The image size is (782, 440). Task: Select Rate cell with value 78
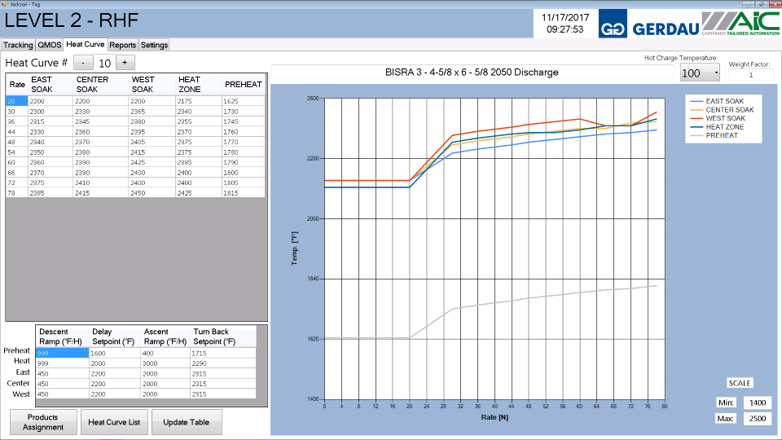(x=16, y=193)
